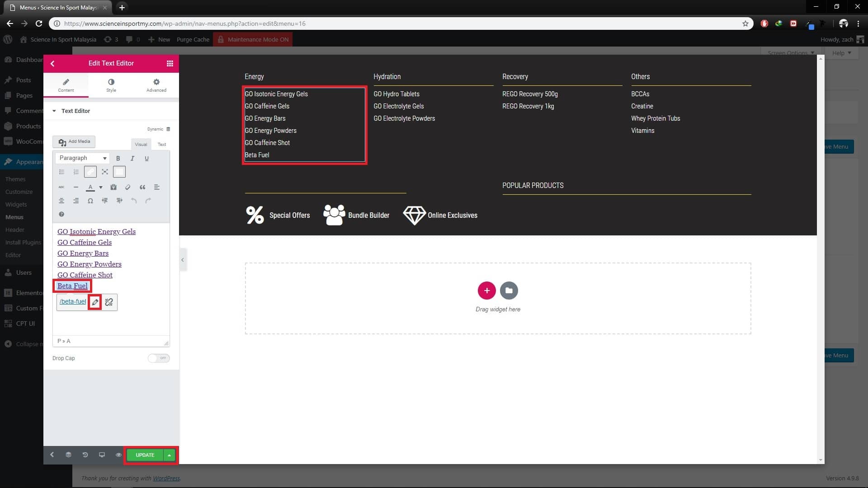Image resolution: width=868 pixels, height=488 pixels.
Task: Click the Online Exclusives item
Action: [440, 216]
